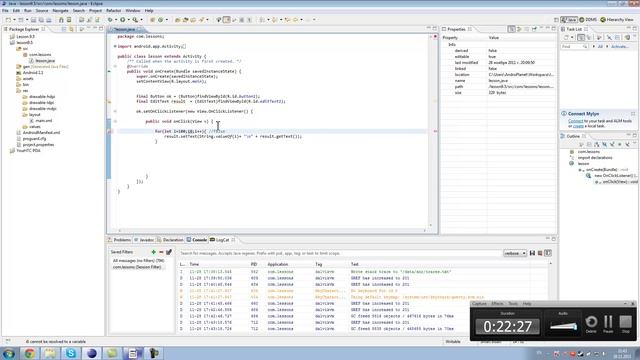This screenshot has height=360, width=640.
Task: Switch to the Problems tab
Action: pos(119,240)
